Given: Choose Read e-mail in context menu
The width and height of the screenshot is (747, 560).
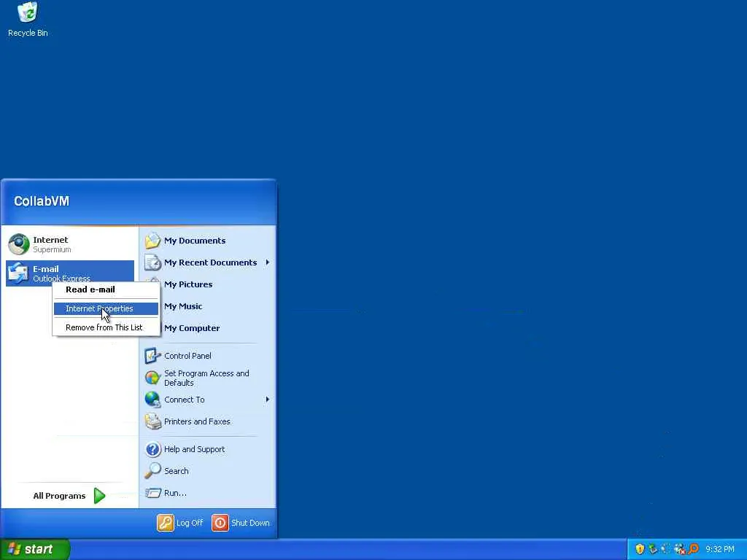Looking at the screenshot, I should tap(106, 289).
